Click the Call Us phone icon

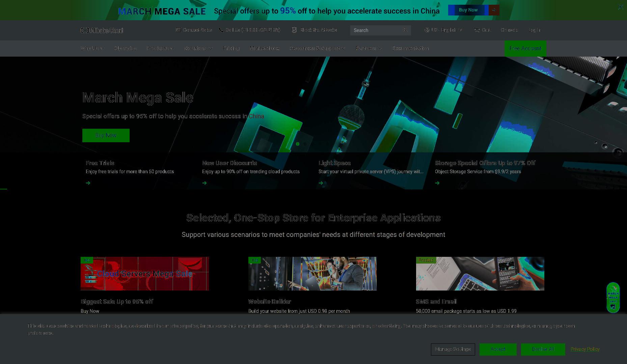[x=221, y=30]
